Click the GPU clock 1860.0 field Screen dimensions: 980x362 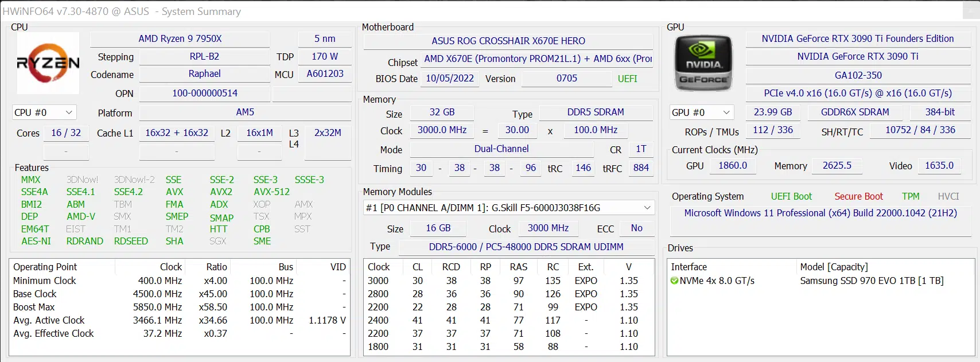(733, 166)
